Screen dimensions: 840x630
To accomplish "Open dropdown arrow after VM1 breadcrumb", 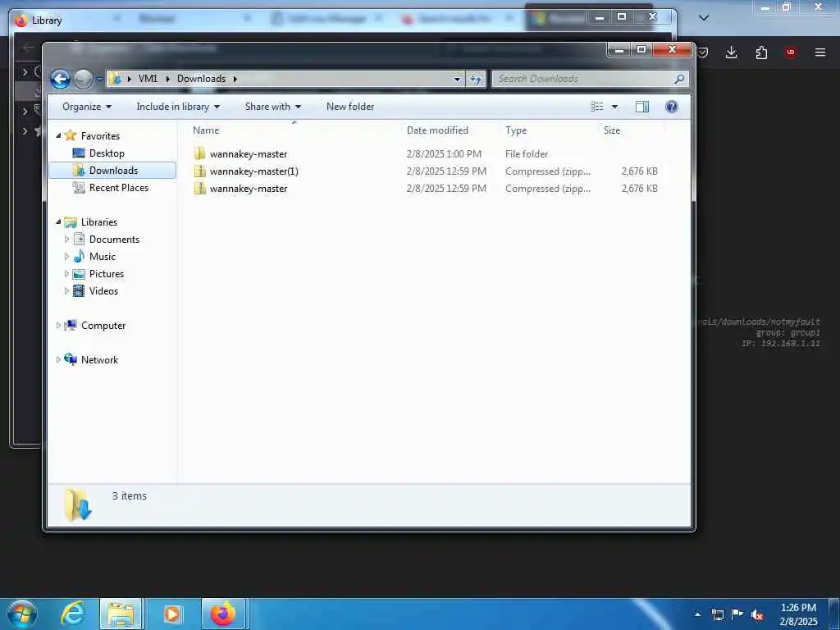I will pyautogui.click(x=167, y=79).
